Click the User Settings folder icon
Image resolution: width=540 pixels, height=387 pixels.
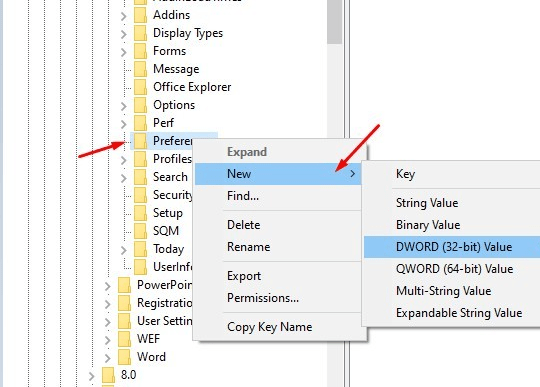pyautogui.click(x=124, y=321)
